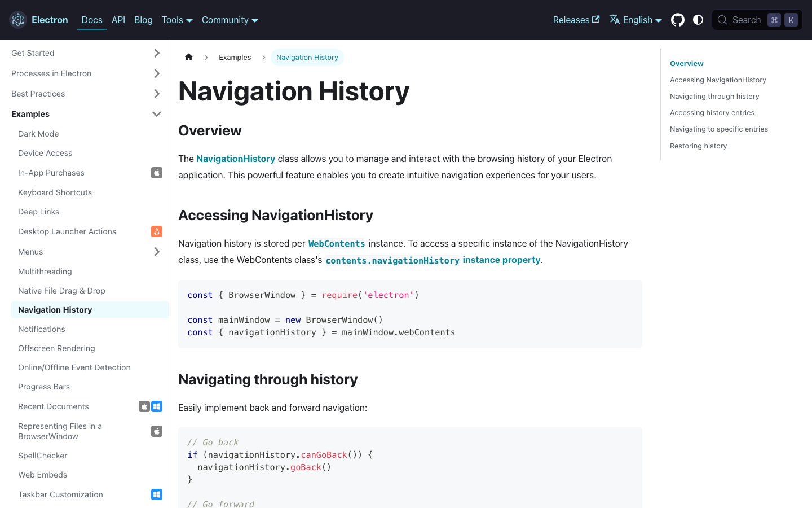Open the GitHub repository icon
The image size is (812, 508).
pyautogui.click(x=678, y=20)
